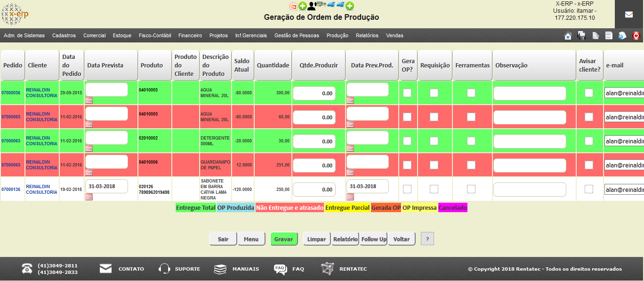This screenshot has height=281, width=644.
Task: Open the Relatórios menu
Action: (367, 35)
